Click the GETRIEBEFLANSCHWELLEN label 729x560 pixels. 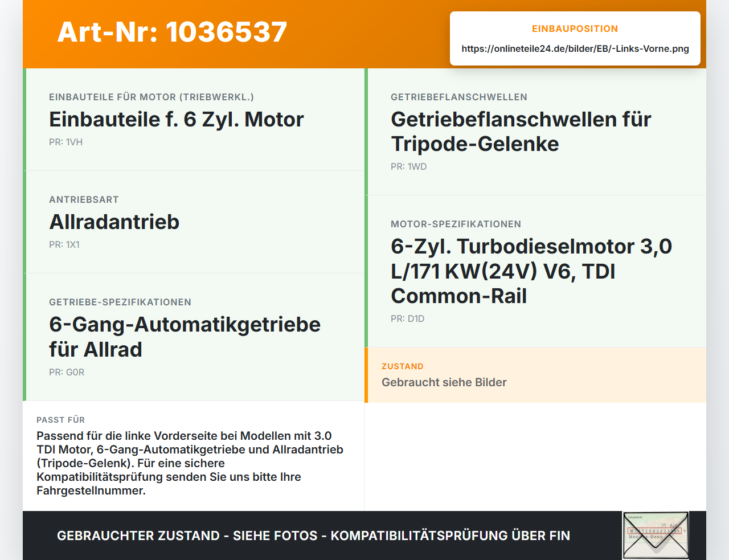pyautogui.click(x=459, y=97)
